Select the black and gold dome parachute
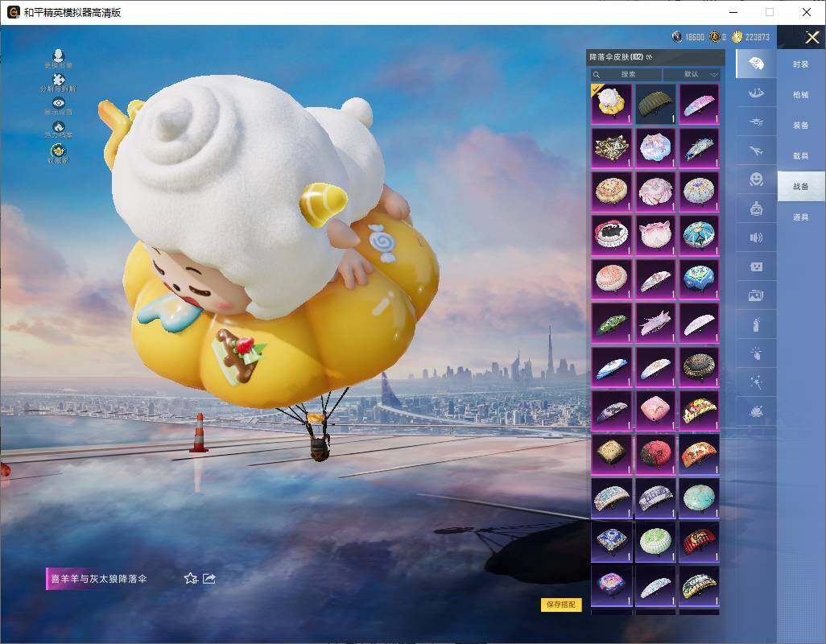 699,366
